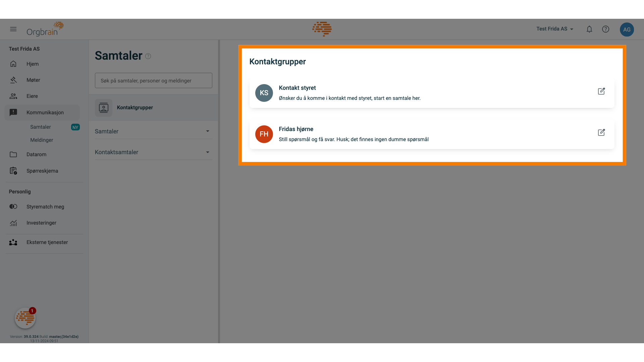Click the Kontaktgrupper contact card icon
This screenshot has height=362, width=644.
coord(103,108)
